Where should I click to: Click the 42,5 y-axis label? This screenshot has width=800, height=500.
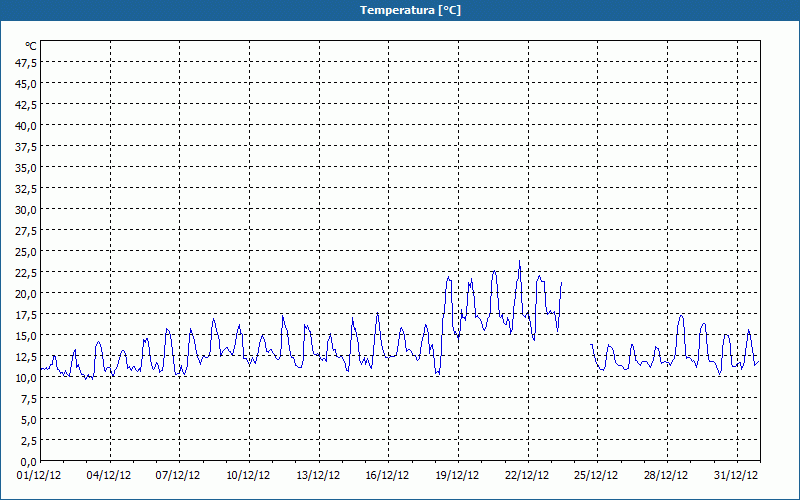(x=26, y=105)
